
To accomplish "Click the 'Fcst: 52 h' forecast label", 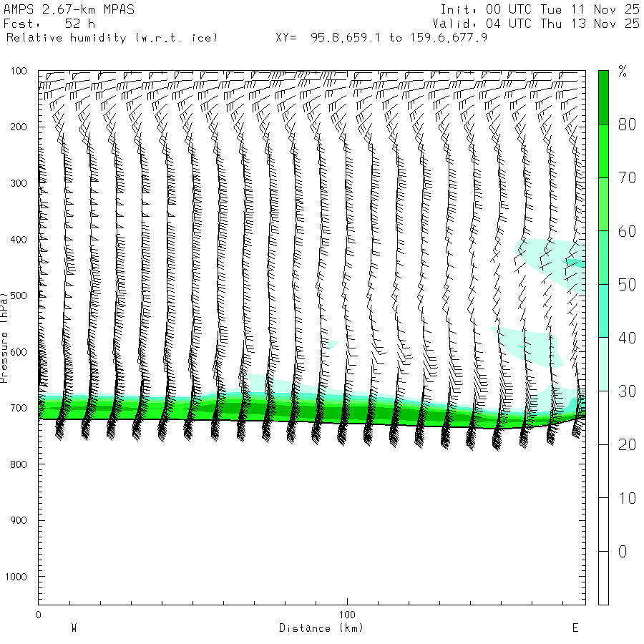I will pos(49,24).
